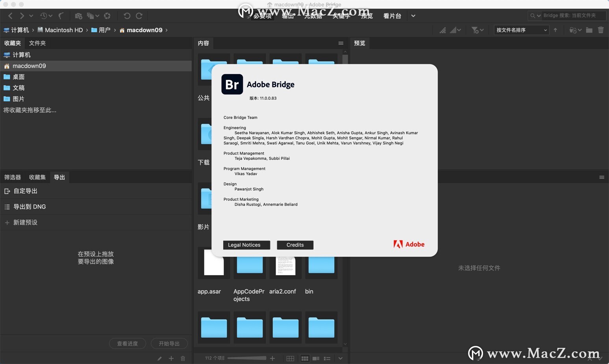This screenshot has width=609, height=364.
Task: Click the delete trash icon in path bar
Action: 601,30
